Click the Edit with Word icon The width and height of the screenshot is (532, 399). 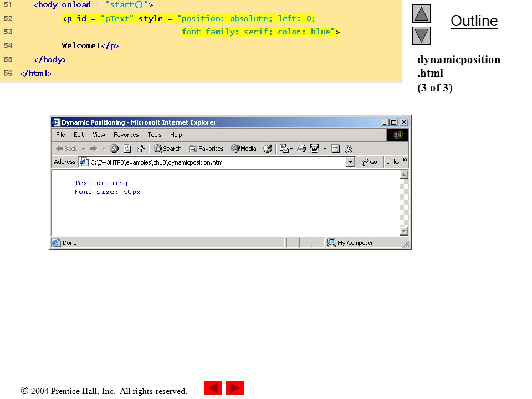point(315,149)
